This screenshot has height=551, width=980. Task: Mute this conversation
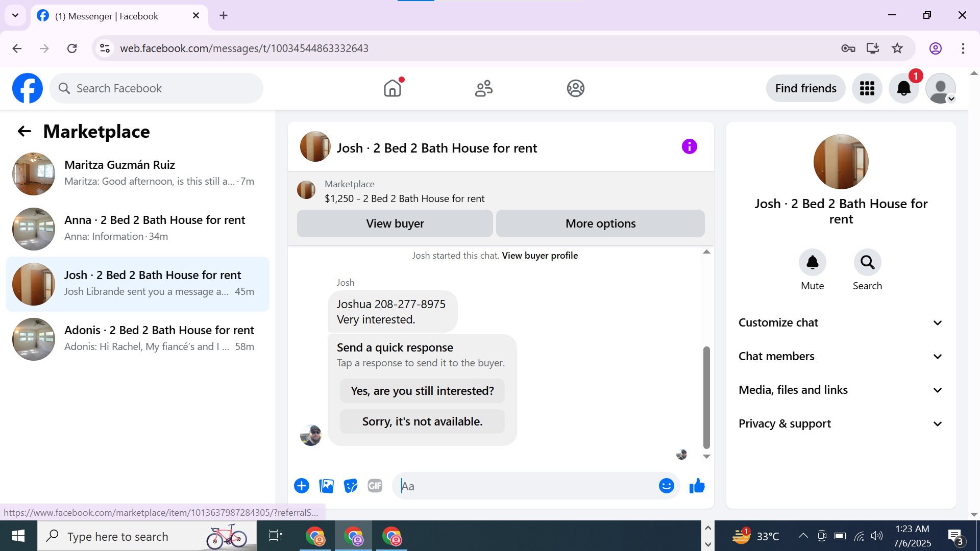812,263
